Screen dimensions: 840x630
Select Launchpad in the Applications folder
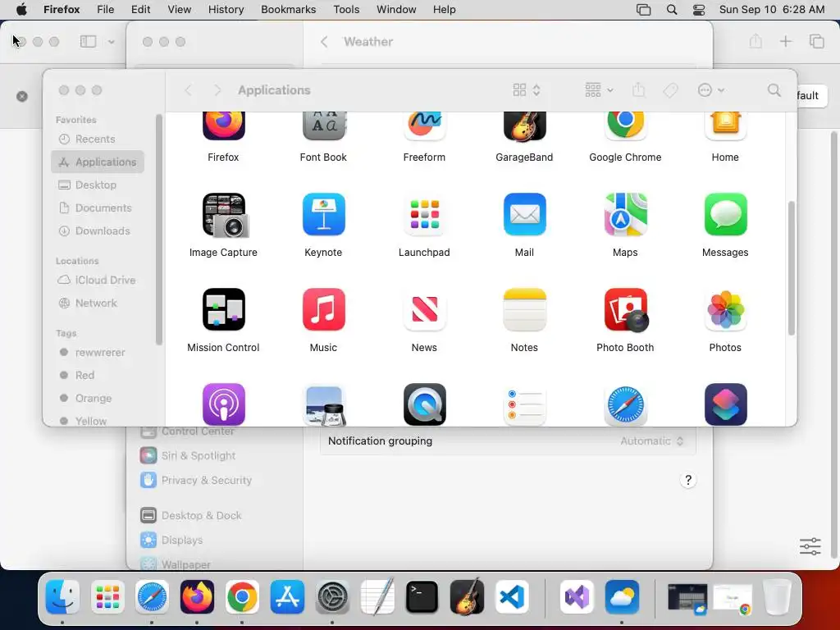pyautogui.click(x=424, y=214)
